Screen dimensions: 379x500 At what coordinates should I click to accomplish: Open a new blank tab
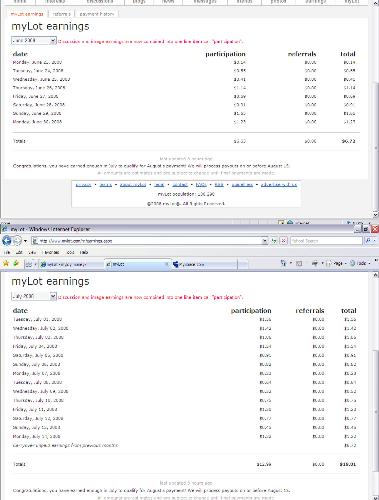pyautogui.click(x=243, y=264)
